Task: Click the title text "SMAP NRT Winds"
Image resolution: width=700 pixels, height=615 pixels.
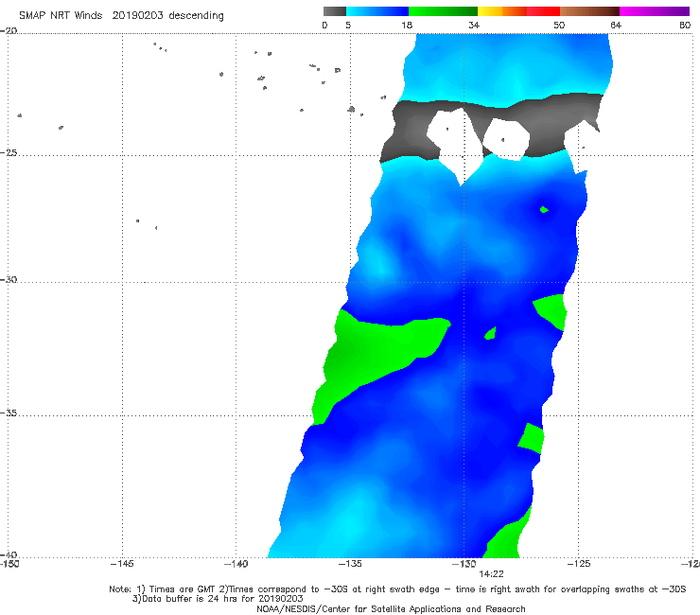Action: click(61, 15)
